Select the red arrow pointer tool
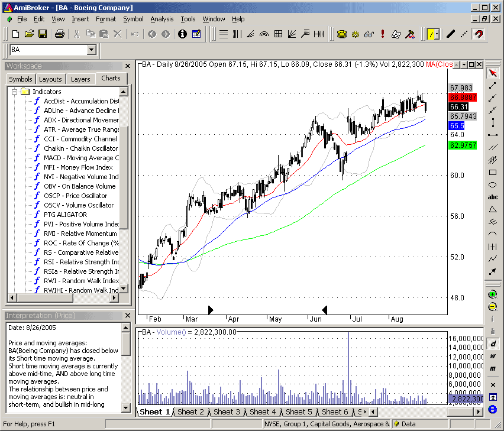Screen dimensions: 504x431 coord(492,73)
